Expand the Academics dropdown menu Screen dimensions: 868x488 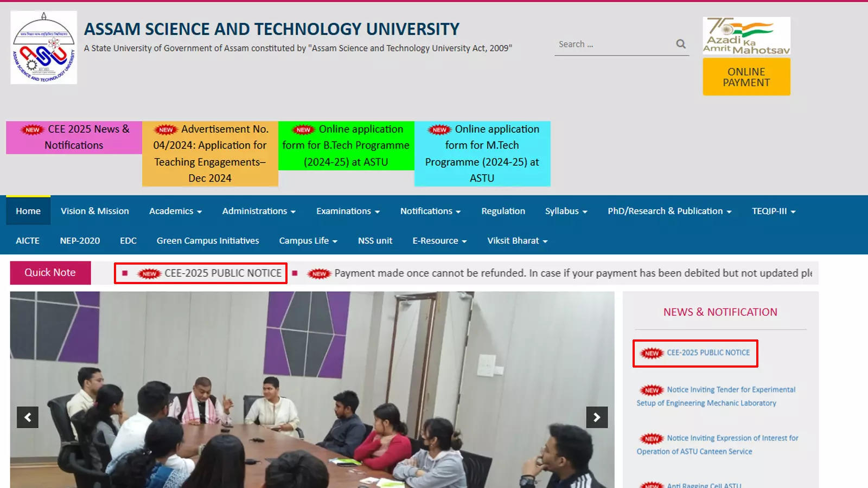click(175, 211)
